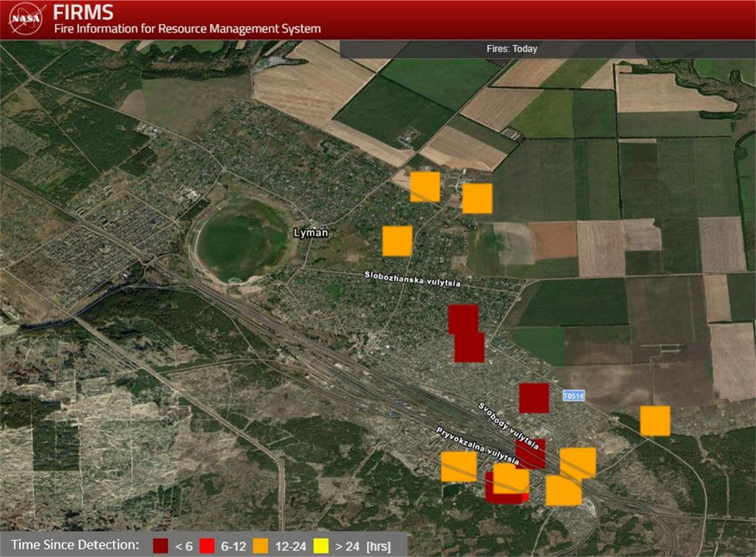
Task: Select the red "6-12" legend swatch
Action: click(208, 546)
